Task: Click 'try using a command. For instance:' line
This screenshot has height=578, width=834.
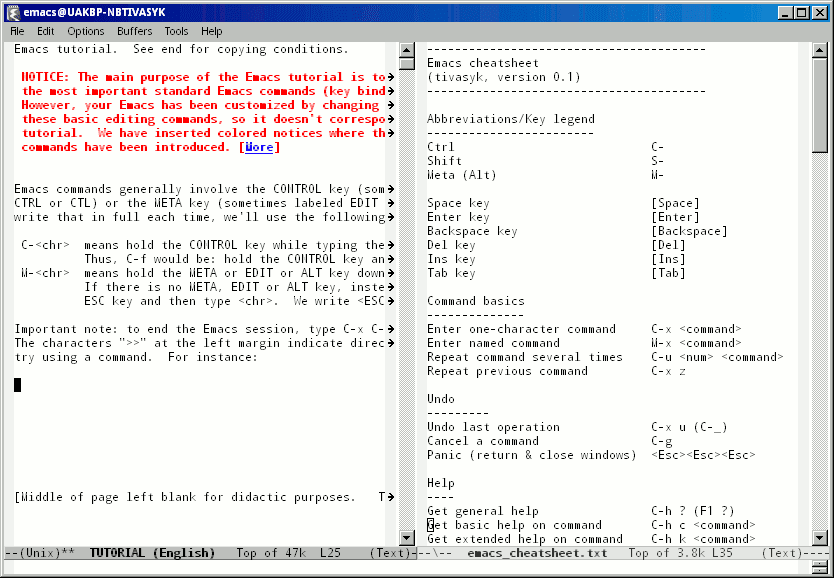Action: coord(136,357)
